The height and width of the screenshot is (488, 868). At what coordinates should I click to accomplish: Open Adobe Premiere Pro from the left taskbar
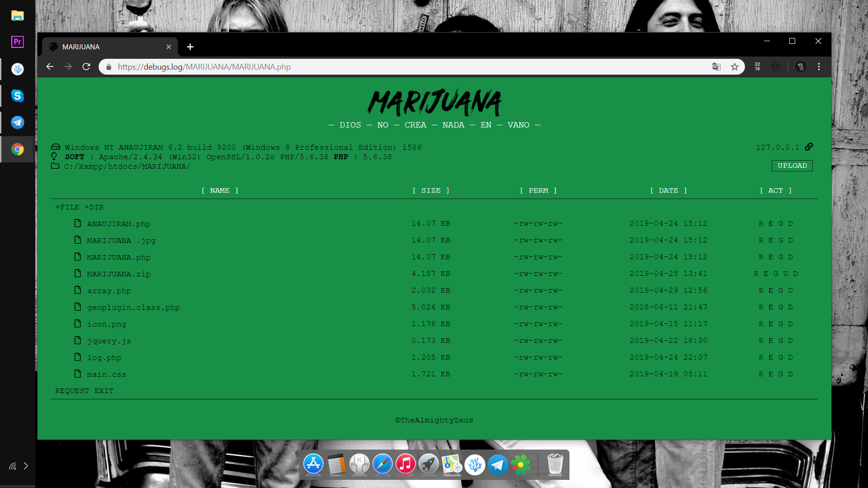coord(17,42)
